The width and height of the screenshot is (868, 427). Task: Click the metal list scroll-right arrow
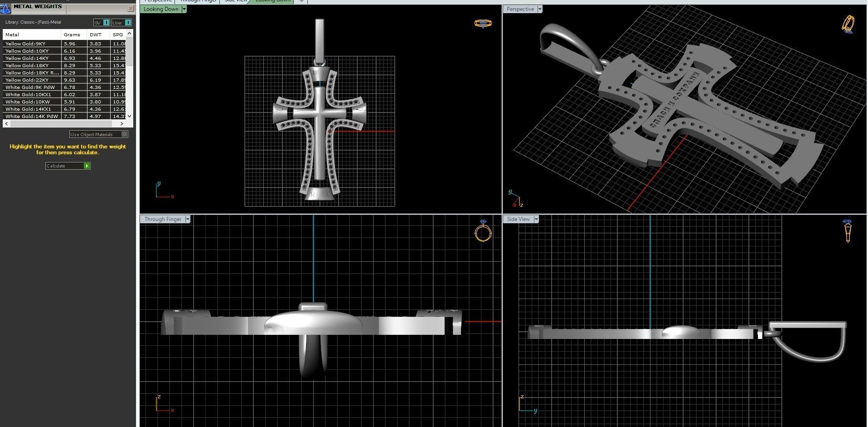(121, 123)
